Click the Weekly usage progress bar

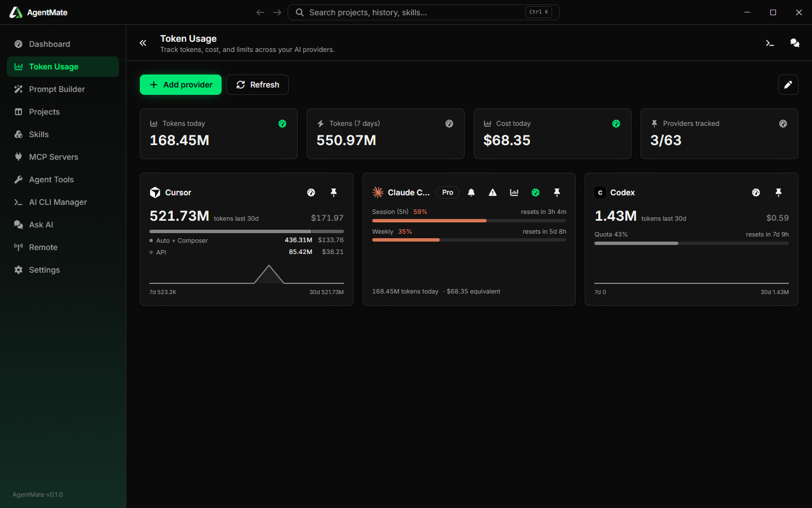(469, 240)
